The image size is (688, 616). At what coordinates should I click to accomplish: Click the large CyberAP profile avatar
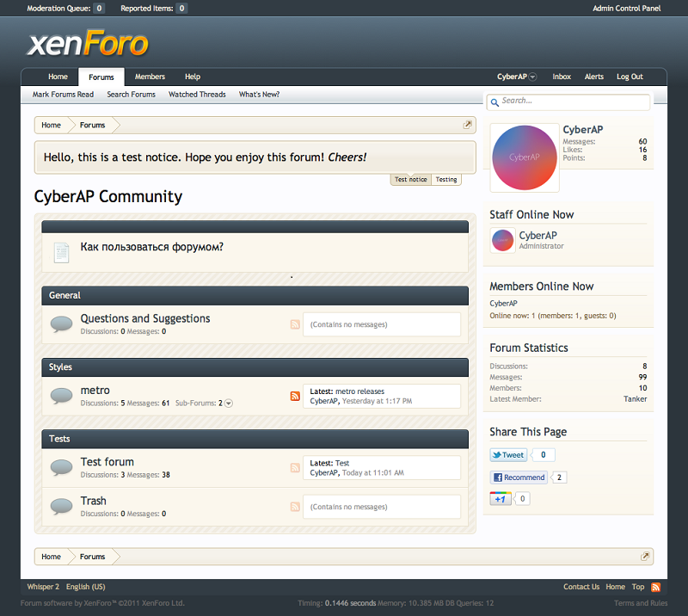(x=525, y=157)
